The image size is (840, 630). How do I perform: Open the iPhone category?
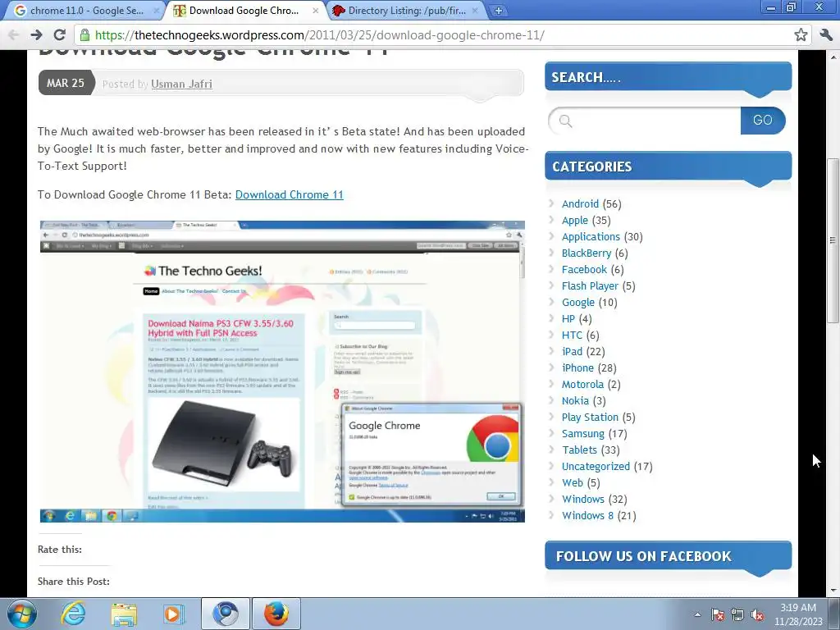coord(578,368)
